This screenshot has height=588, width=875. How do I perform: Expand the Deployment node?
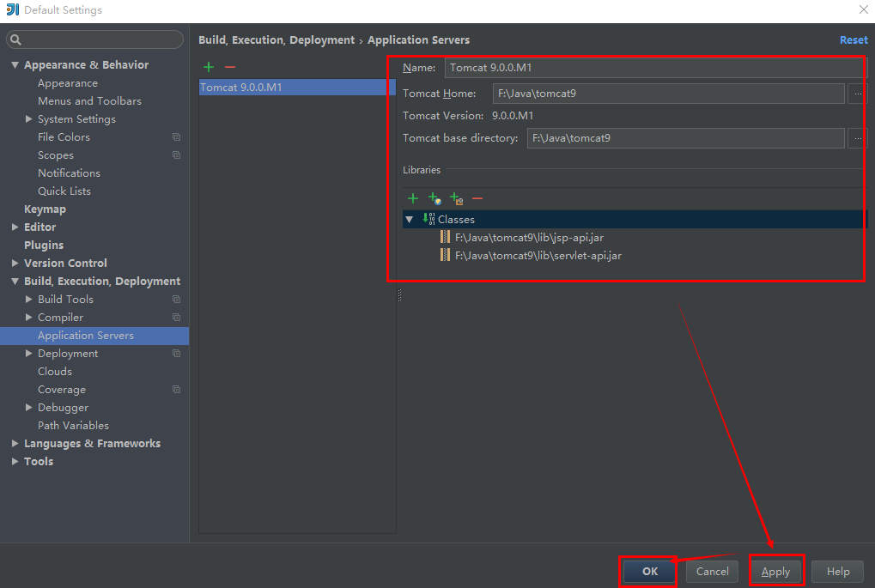pyautogui.click(x=28, y=353)
